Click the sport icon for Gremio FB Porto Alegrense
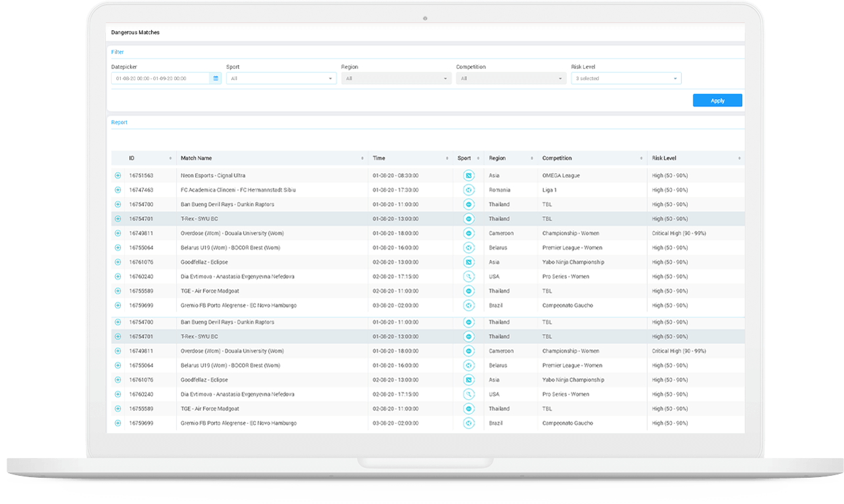844x504 pixels. pos(468,306)
